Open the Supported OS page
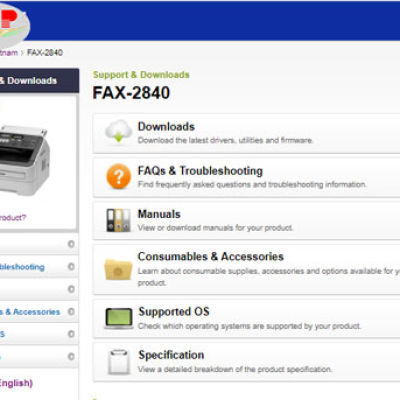 [x=174, y=312]
